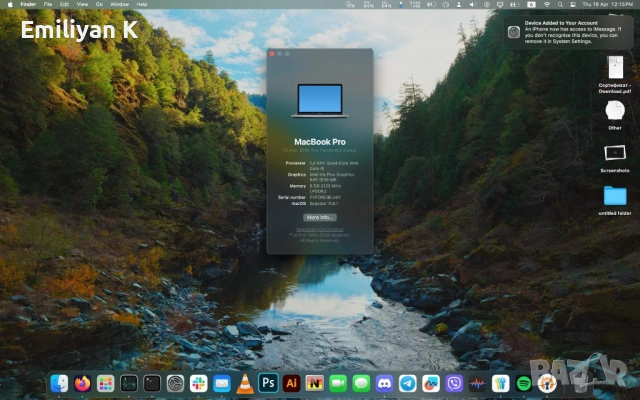Click the Graphics specification label
The height and width of the screenshot is (400, 640).
pos(297,175)
